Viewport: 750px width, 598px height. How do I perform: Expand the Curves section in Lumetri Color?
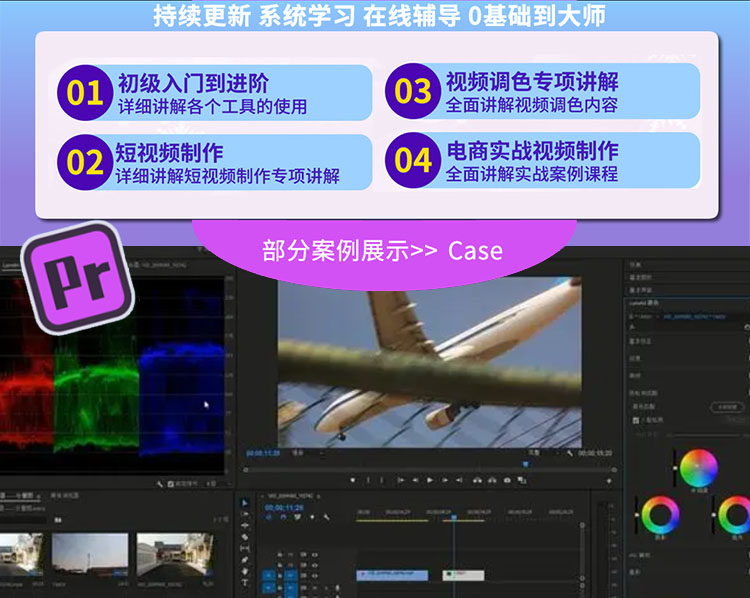(635, 376)
